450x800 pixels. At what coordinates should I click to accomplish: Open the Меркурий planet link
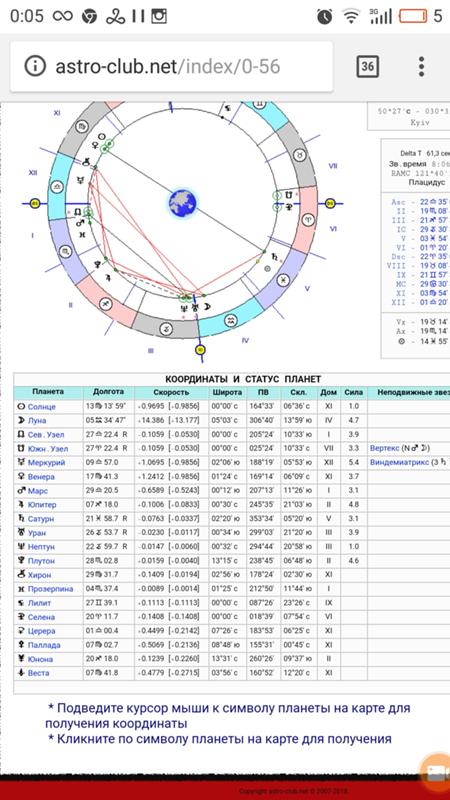coord(46,463)
